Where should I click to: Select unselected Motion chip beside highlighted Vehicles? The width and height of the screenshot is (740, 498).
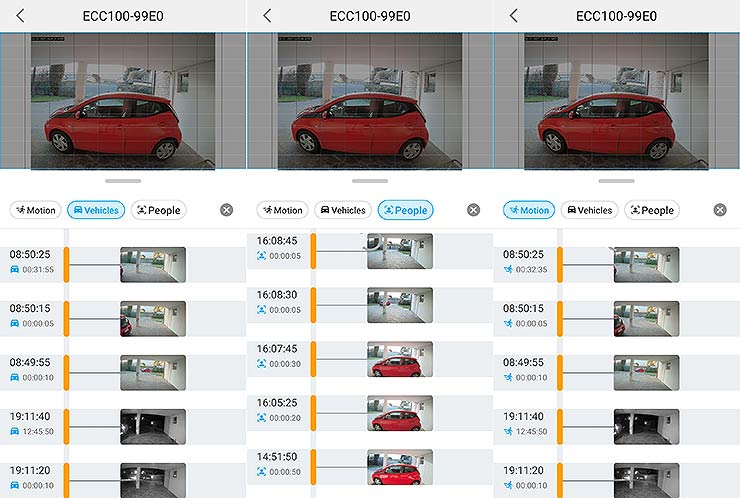(35, 210)
